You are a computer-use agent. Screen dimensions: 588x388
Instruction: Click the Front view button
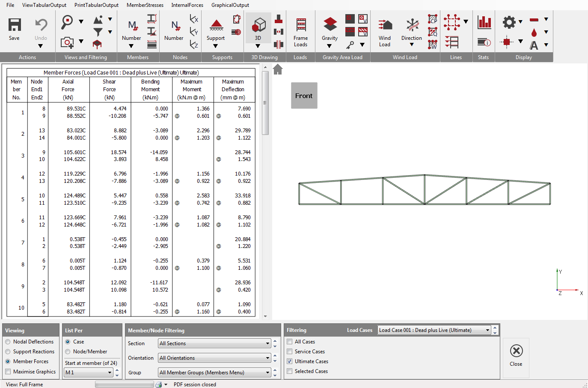pos(304,96)
